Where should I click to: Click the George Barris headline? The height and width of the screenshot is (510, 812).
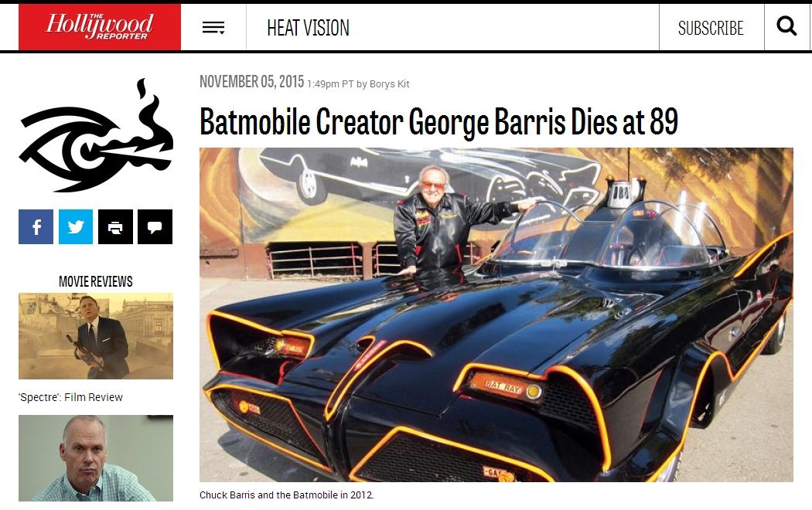click(x=438, y=121)
